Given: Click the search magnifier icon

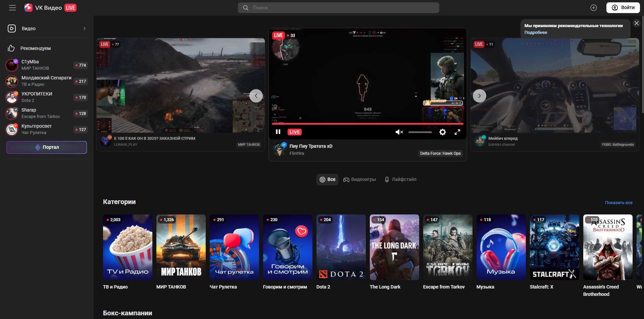Looking at the screenshot, I should (246, 8).
